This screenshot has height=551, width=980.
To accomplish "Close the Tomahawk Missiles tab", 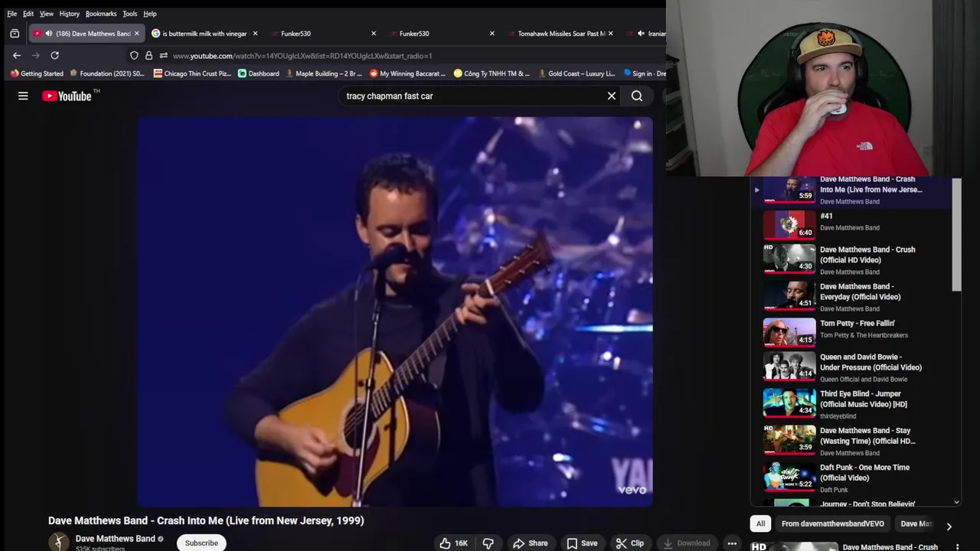I will [x=610, y=34].
